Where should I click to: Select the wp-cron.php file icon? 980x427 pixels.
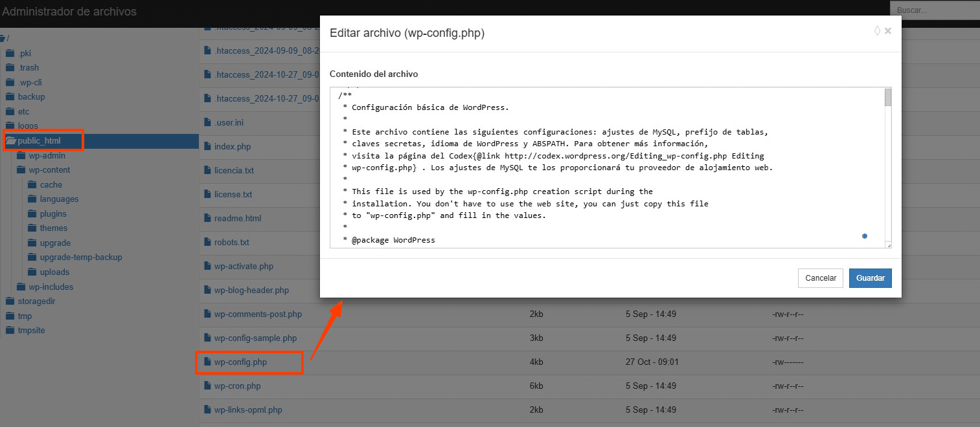[207, 386]
